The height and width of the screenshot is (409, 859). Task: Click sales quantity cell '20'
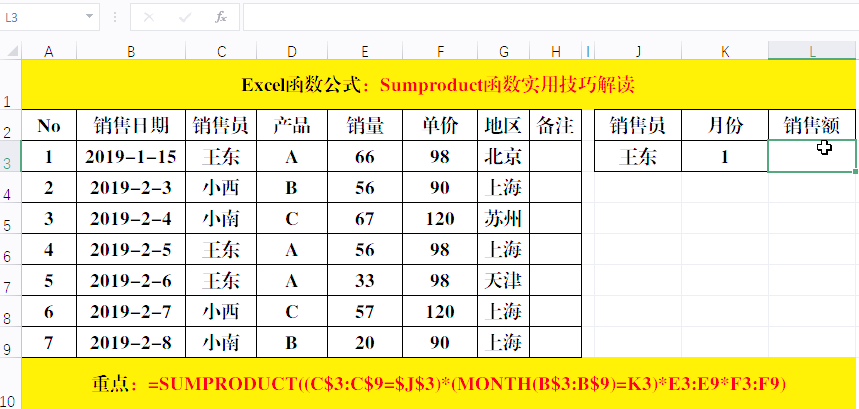365,343
